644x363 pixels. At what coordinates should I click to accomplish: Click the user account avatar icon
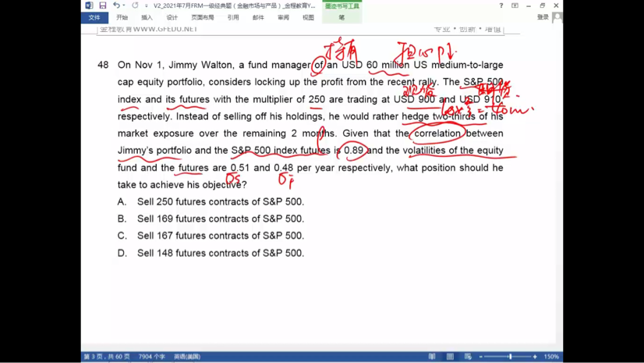[557, 17]
